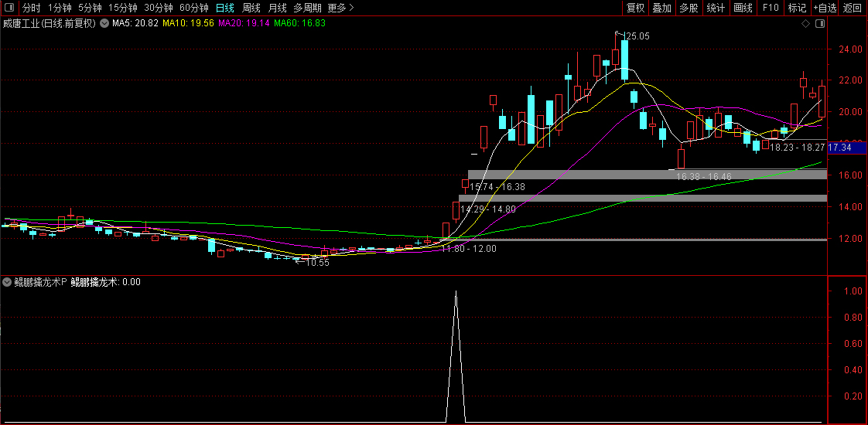
Task: Click the 10.55 low price label
Action: (x=317, y=263)
